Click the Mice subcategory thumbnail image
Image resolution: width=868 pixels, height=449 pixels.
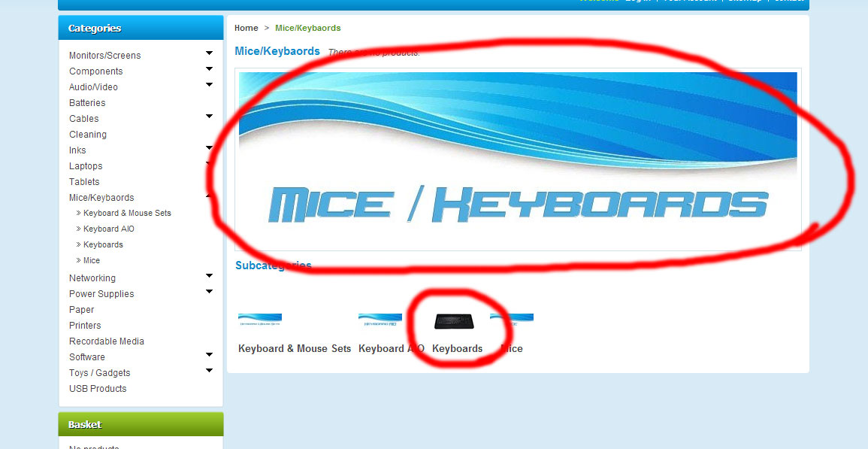[512, 320]
